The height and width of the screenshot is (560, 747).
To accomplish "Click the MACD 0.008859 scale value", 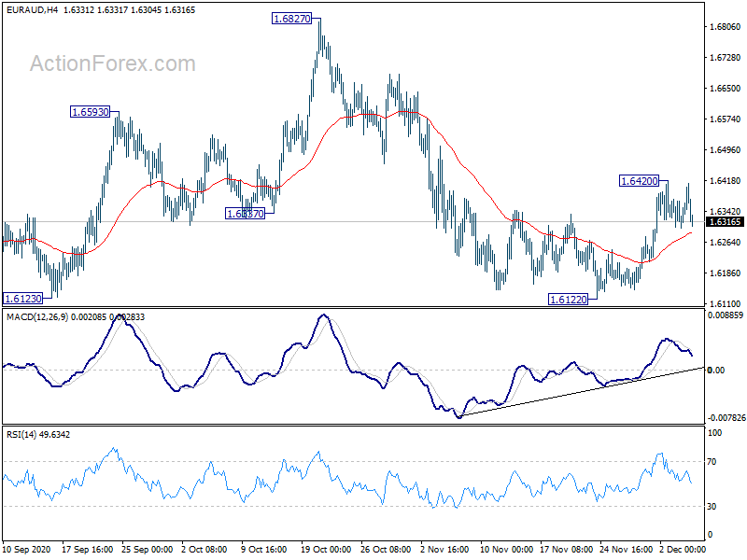I will coord(726,315).
